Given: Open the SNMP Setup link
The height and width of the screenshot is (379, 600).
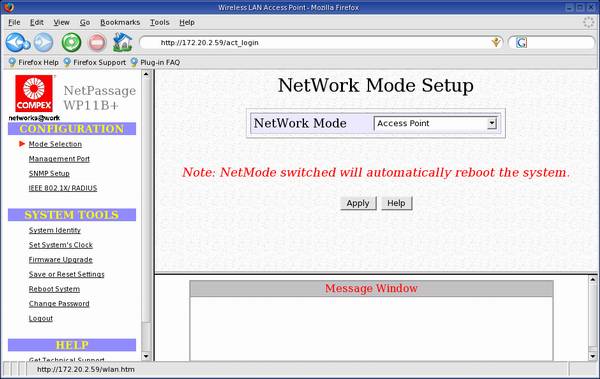Looking at the screenshot, I should coord(49,173).
